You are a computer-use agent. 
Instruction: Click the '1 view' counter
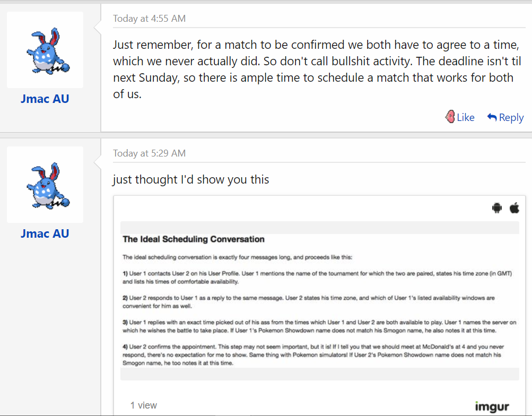tap(144, 405)
